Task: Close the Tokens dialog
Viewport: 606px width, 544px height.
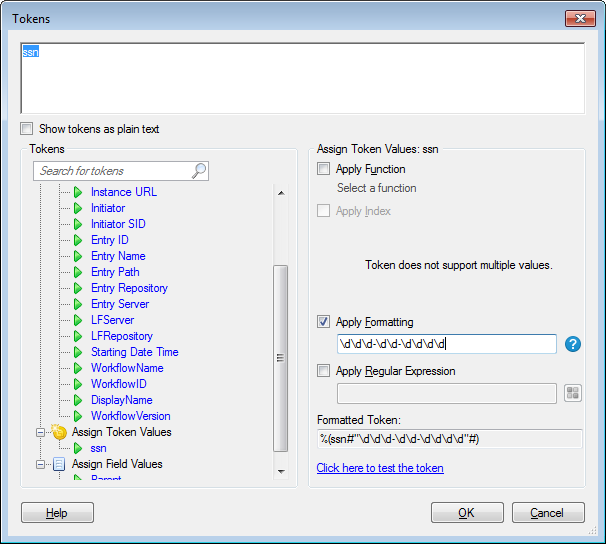Action: (580, 19)
